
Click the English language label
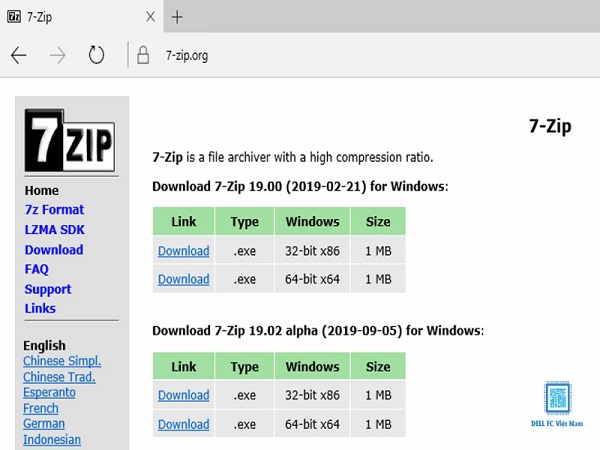click(x=44, y=346)
